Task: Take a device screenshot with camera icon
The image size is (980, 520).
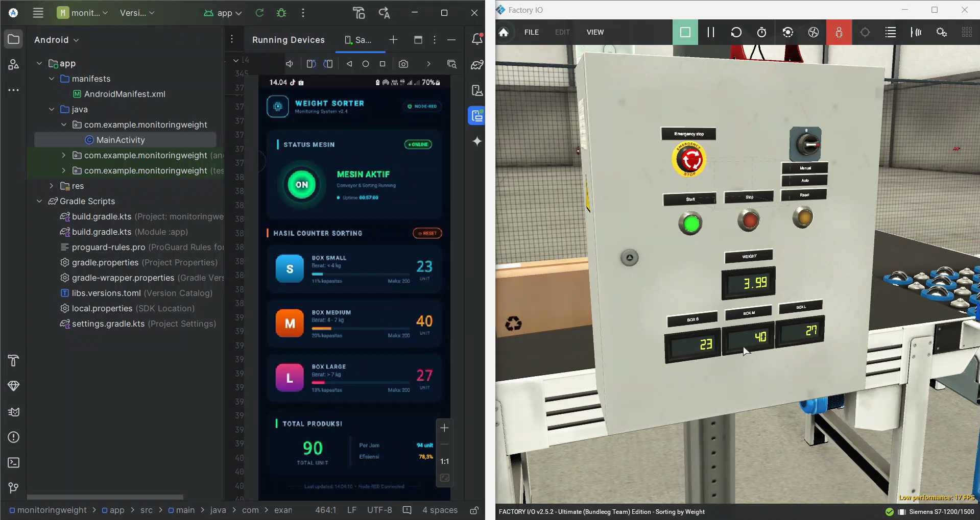Action: [403, 64]
